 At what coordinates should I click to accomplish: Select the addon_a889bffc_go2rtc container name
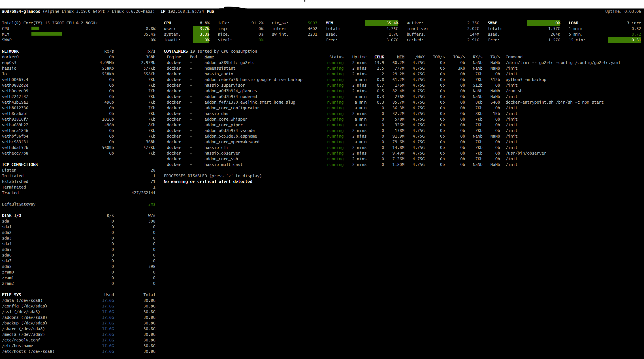(x=229, y=63)
